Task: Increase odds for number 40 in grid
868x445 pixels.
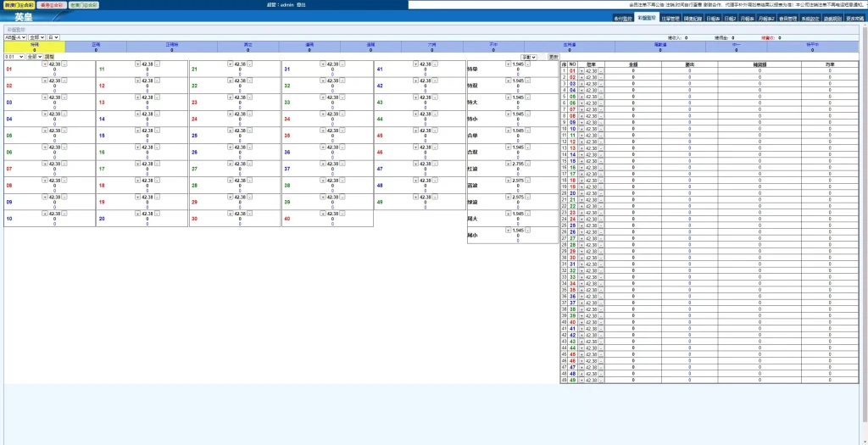Action: [323, 214]
